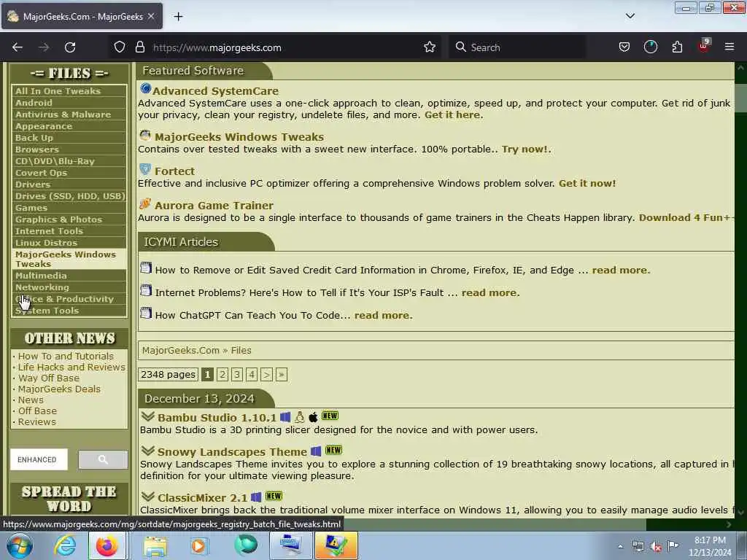This screenshot has width=747, height=560.
Task: Click the volume speaker tray icon
Action: pos(656,547)
